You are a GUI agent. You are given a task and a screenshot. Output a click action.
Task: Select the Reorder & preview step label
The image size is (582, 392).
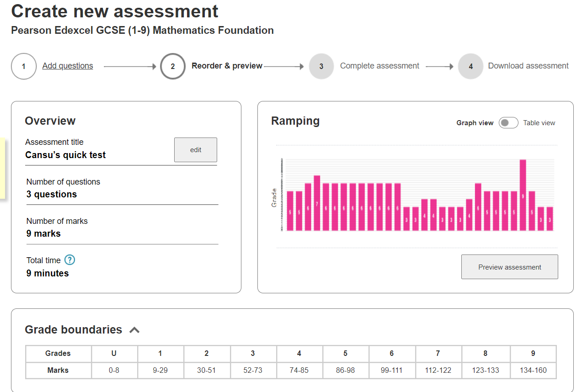click(x=227, y=65)
